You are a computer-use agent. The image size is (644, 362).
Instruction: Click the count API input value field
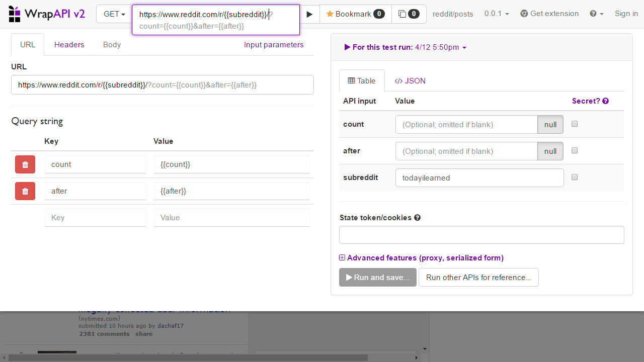tap(466, 124)
